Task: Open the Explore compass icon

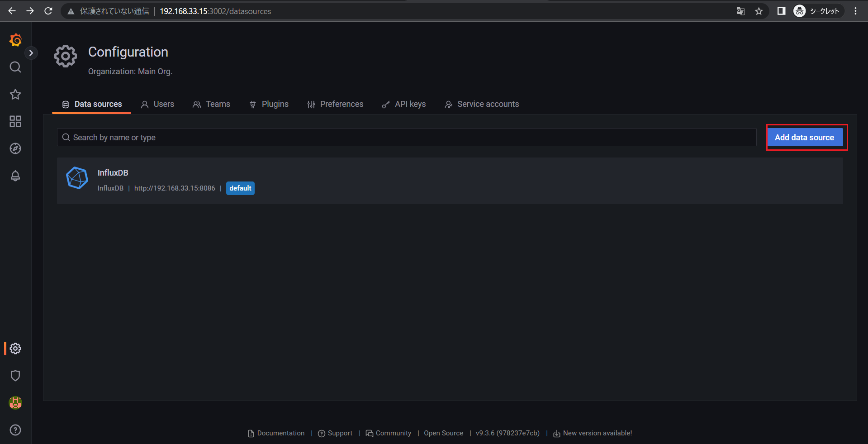Action: (15, 148)
